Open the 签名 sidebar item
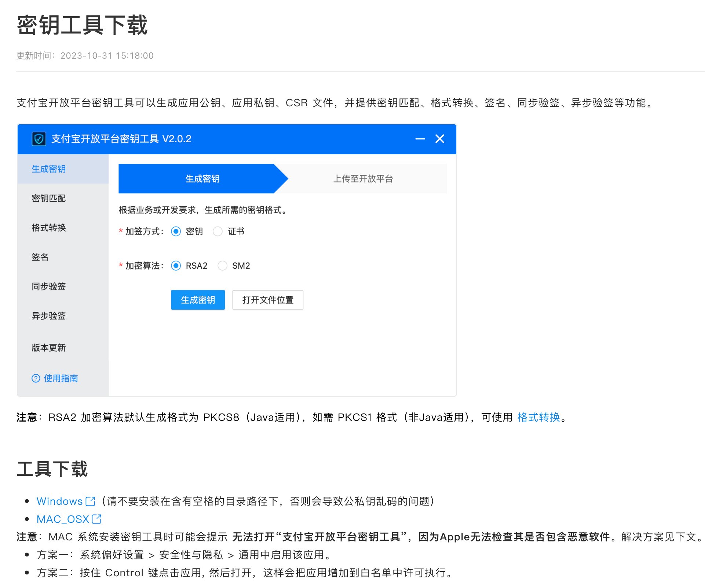Viewport: 705px width, 588px height. click(40, 257)
